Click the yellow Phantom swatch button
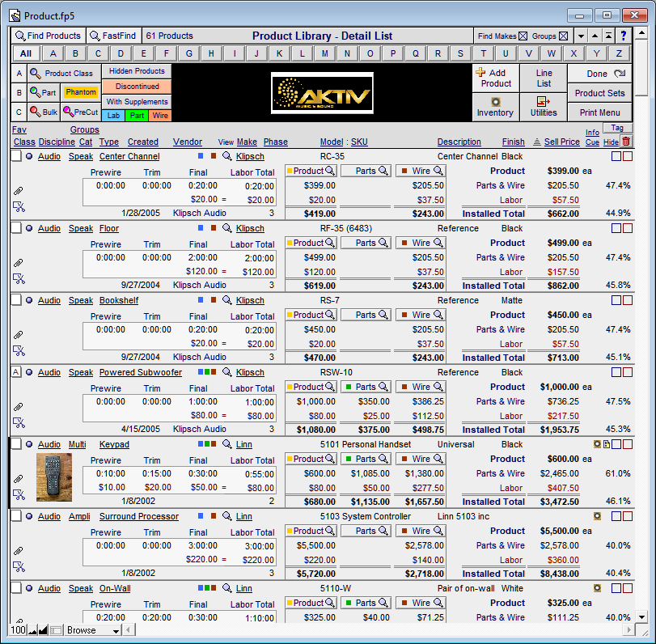Viewport: 656px width, 644px height. coord(81,92)
